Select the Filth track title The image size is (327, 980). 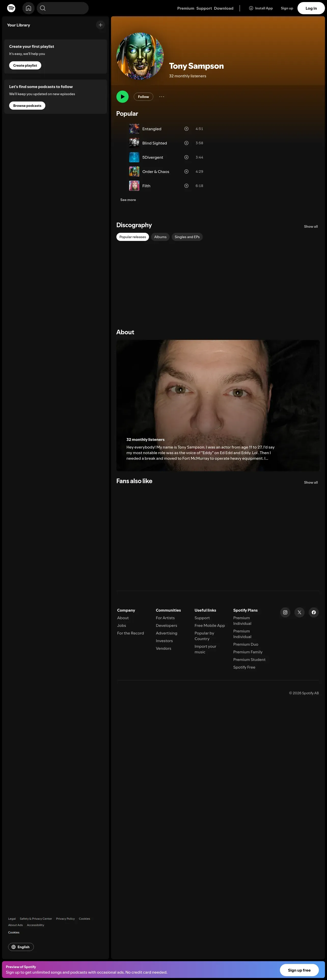[x=146, y=186]
